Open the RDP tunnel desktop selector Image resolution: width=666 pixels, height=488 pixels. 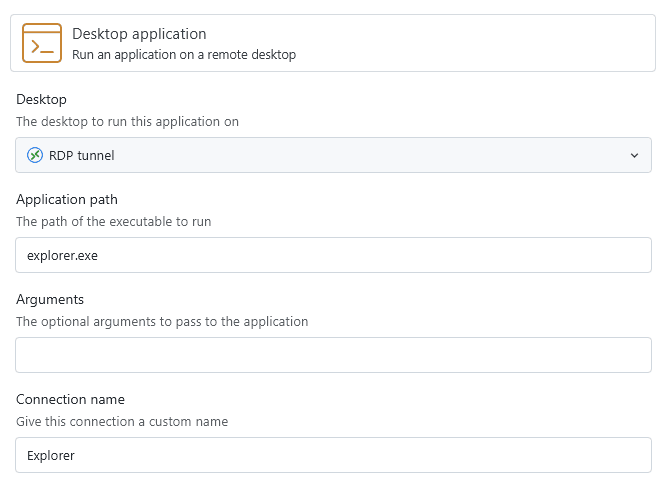(x=333, y=155)
